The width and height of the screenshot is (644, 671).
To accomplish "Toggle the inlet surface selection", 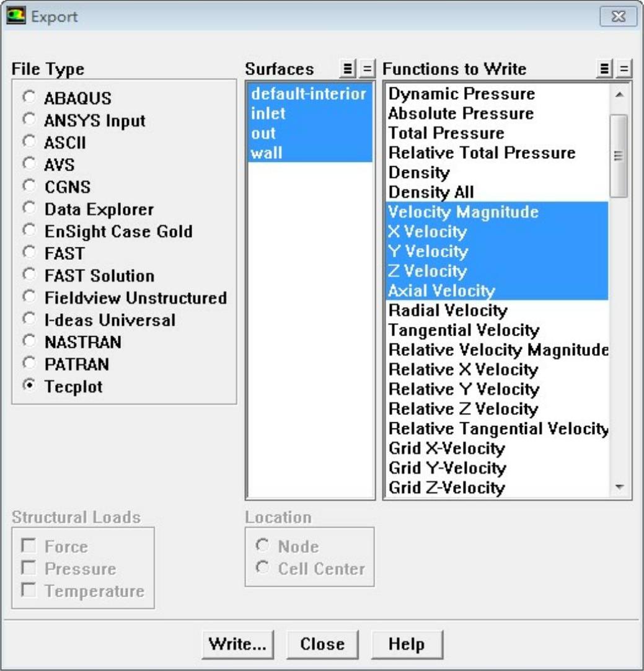I will [x=268, y=113].
